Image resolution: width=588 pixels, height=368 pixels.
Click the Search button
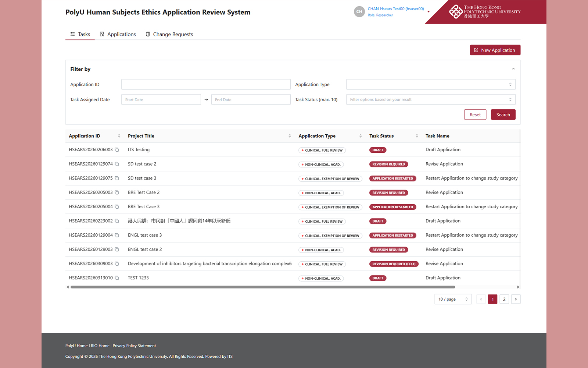503,114
